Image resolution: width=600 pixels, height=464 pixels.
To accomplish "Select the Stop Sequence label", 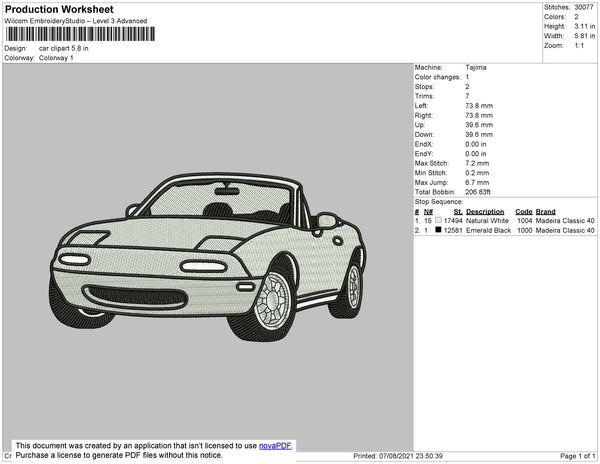I will point(439,201).
